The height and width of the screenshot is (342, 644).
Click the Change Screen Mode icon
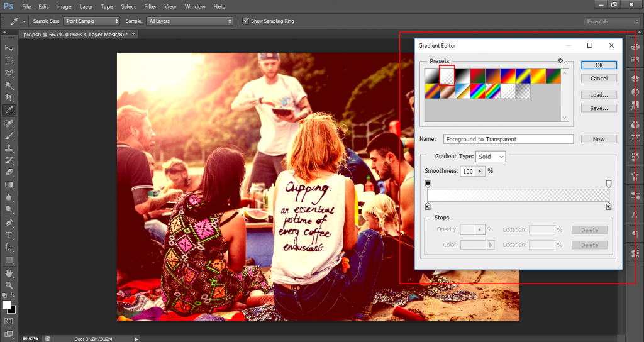[x=9, y=334]
